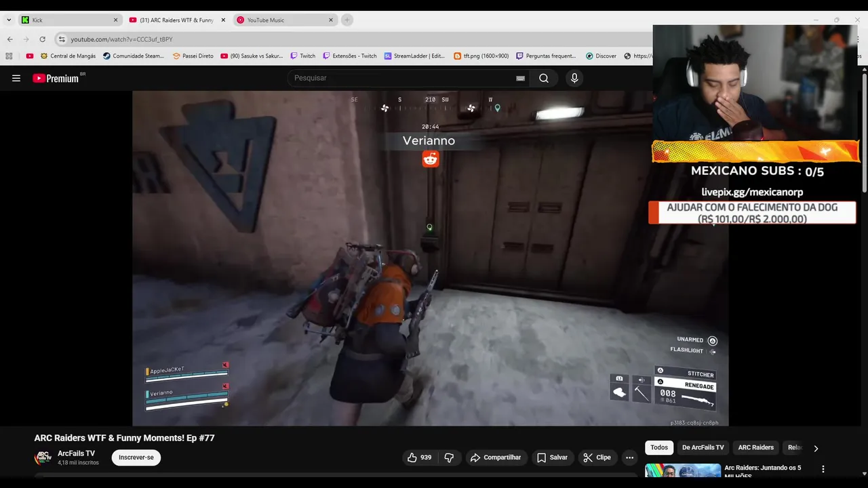Open more actions ellipsis under video

(629, 457)
